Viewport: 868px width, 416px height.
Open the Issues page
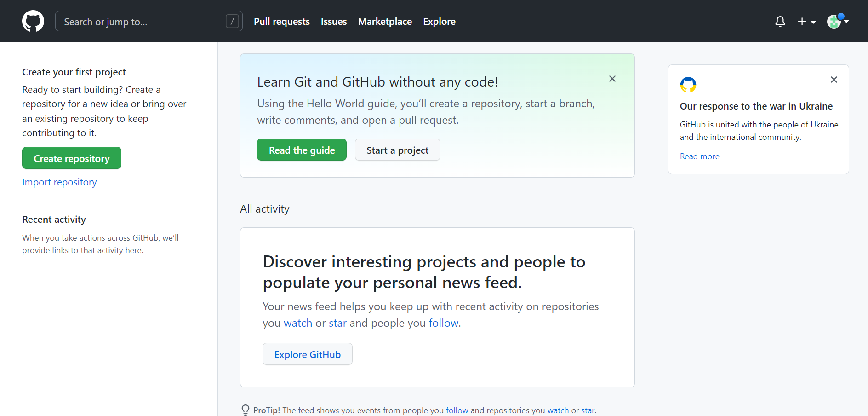click(334, 22)
